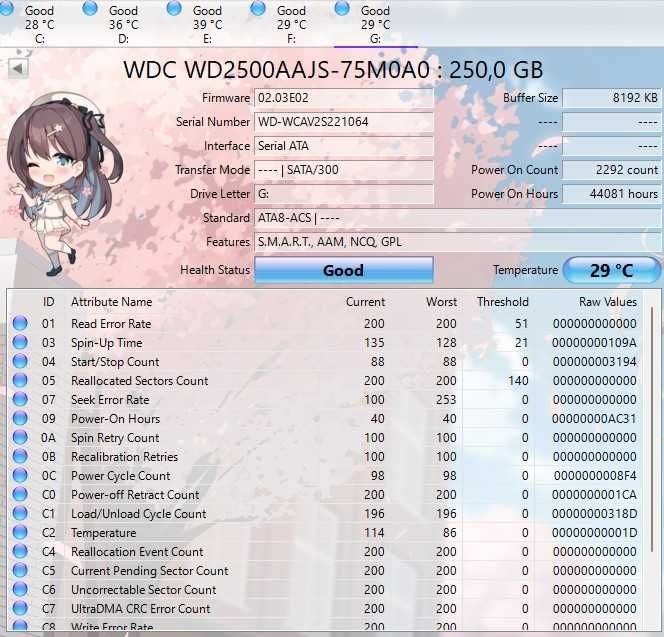Click the status orb for Power-off Retract Count
Screen dimensions: 664x637
[20, 494]
